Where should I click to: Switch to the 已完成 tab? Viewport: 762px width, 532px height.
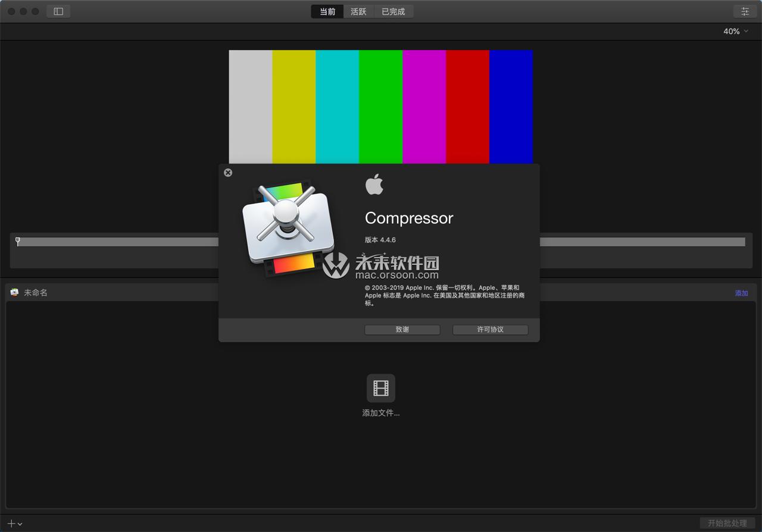pyautogui.click(x=394, y=11)
